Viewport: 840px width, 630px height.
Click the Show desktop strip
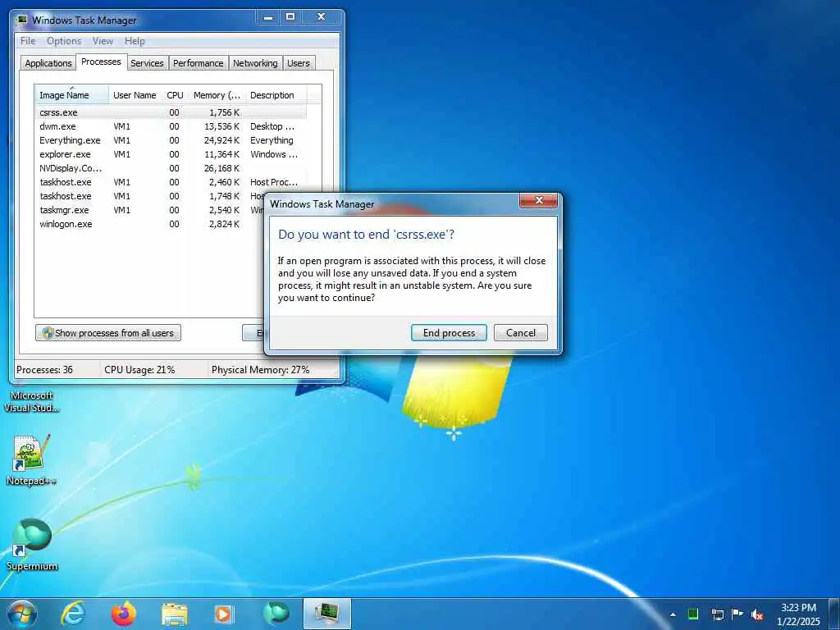coord(834,614)
